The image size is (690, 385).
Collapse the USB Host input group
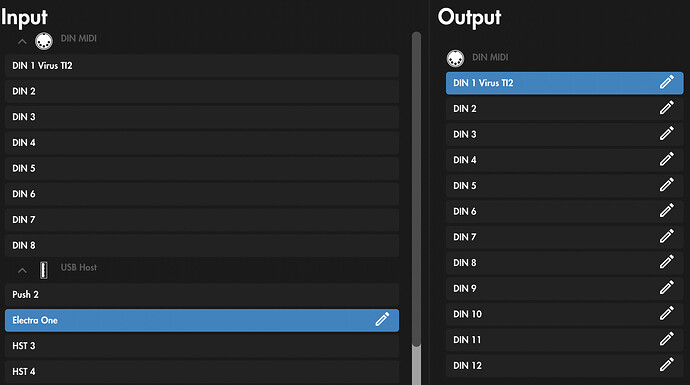pyautogui.click(x=22, y=271)
